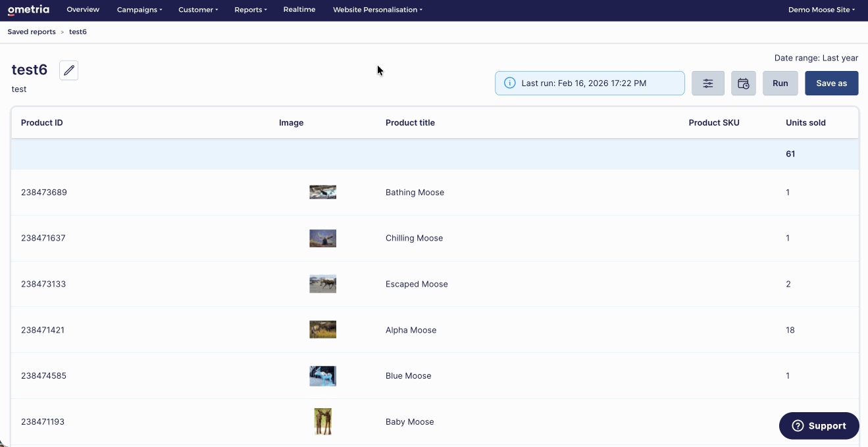
Task: Click the Chilling Moose title
Action: [x=414, y=238]
